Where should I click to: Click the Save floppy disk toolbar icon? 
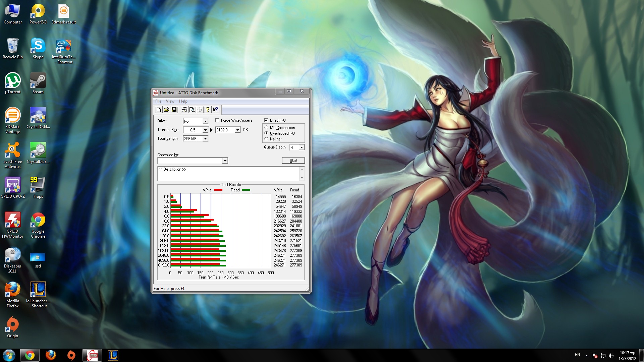[x=174, y=110]
